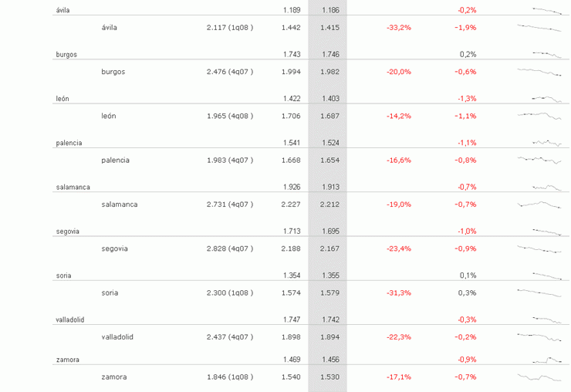Viewport: 571px width, 392px height.
Task: Click the 1.189 value in ávila heading
Action: pos(291,10)
